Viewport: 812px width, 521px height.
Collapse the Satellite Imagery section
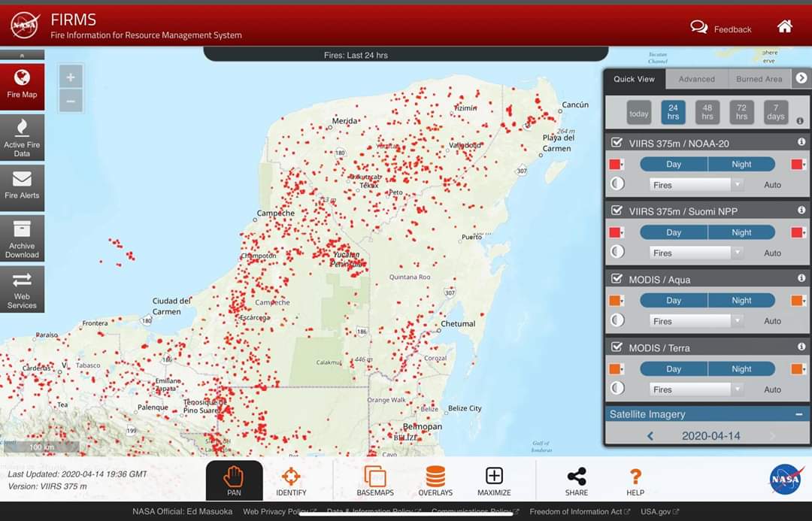point(798,414)
